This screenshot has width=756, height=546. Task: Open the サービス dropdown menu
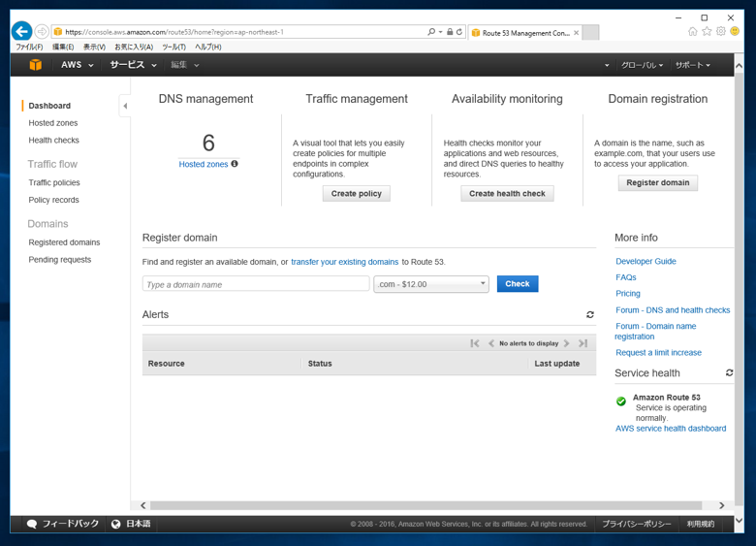133,65
